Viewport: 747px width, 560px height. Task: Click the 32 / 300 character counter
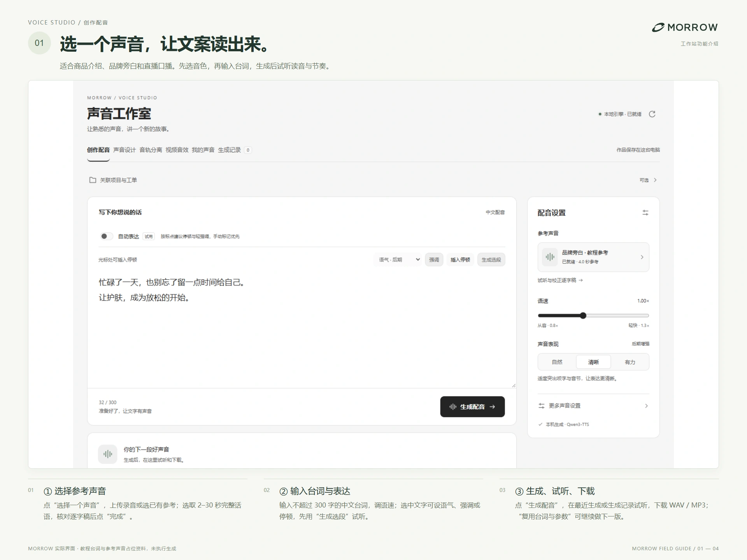[107, 402]
